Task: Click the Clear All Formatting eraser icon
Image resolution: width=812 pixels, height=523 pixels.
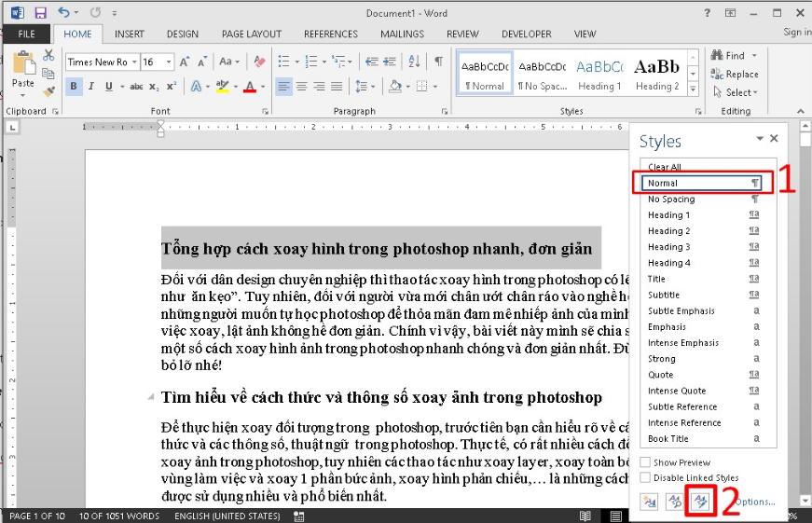Action: [259, 62]
